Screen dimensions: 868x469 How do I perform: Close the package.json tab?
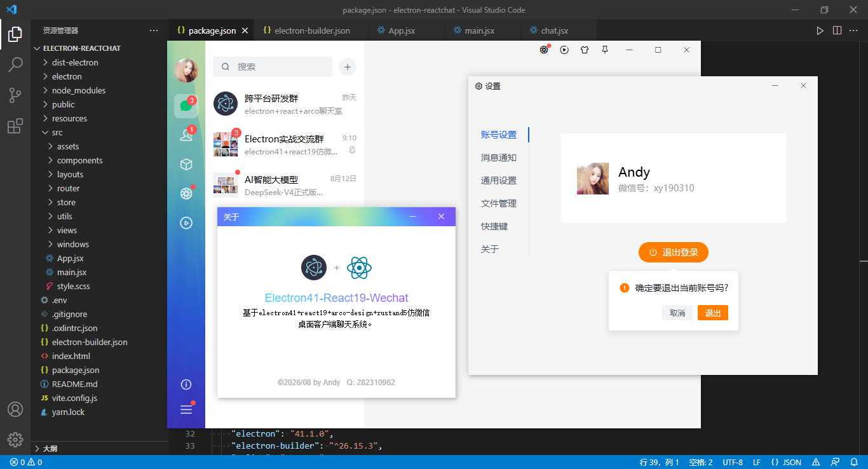tap(245, 31)
